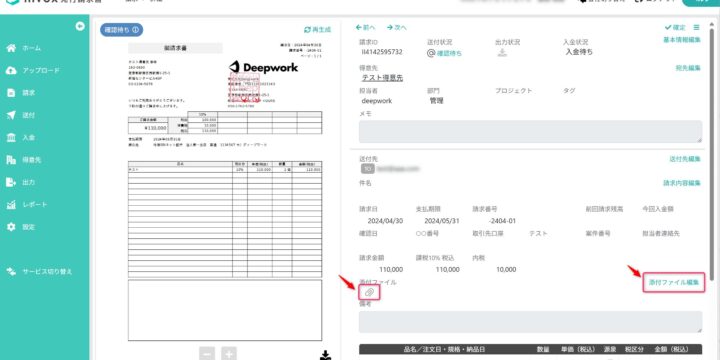The height and width of the screenshot is (360, 720).
Task: Download the invoice preview using bottom icon
Action: pyautogui.click(x=325, y=355)
